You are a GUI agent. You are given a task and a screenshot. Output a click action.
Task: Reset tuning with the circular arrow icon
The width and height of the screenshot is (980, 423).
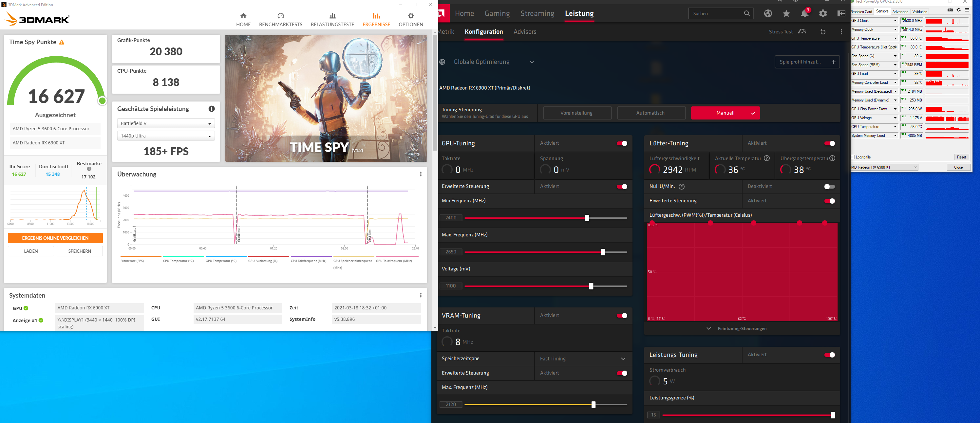[x=822, y=32]
